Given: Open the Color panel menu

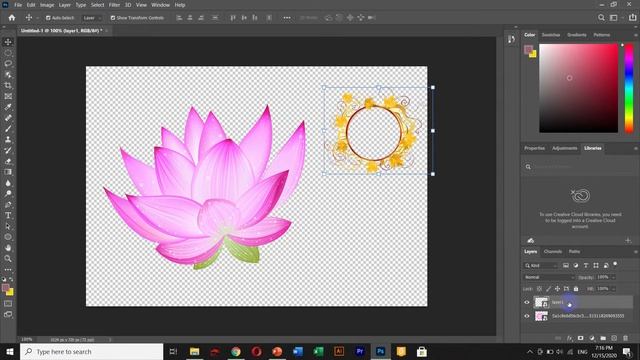Looking at the screenshot, I should (636, 35).
